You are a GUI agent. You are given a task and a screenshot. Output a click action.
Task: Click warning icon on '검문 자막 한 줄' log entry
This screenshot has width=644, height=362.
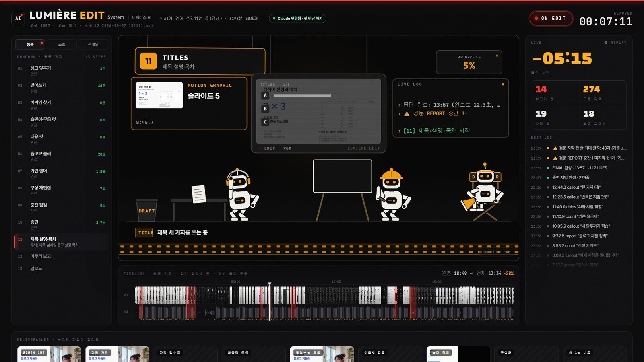555,148
